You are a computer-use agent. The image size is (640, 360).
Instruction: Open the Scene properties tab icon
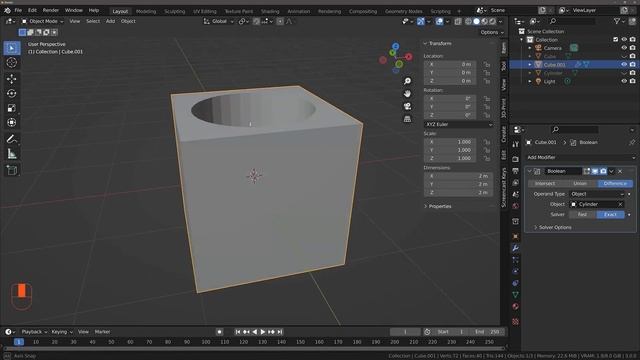[516, 194]
